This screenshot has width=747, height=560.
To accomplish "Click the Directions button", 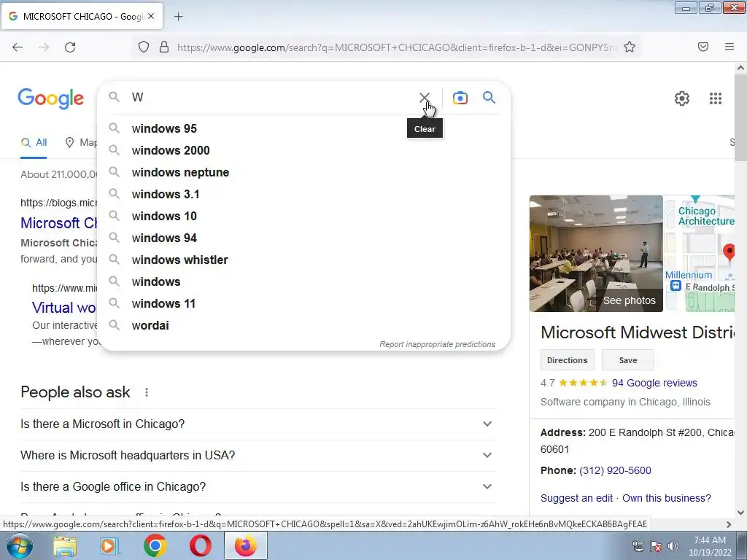I will [567, 360].
